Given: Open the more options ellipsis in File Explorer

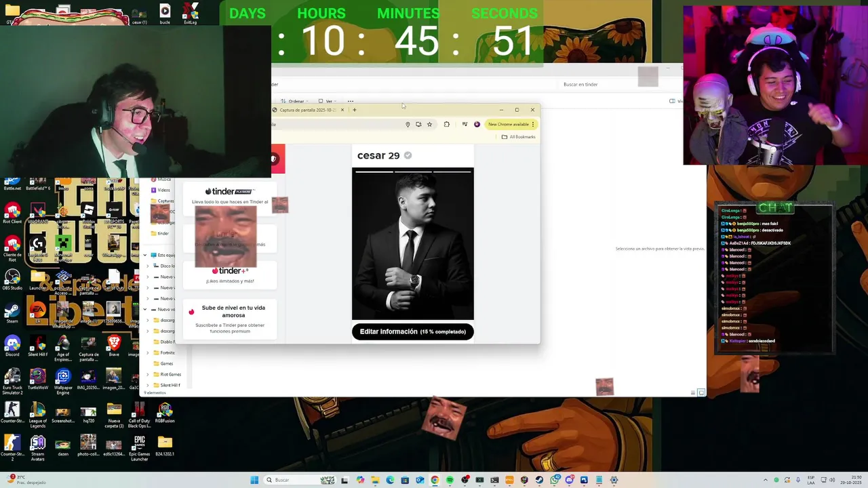Looking at the screenshot, I should click(x=351, y=101).
